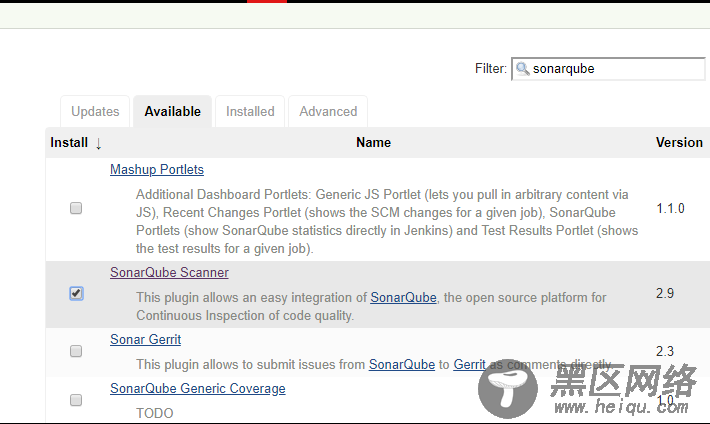The height and width of the screenshot is (424, 710).
Task: Open the Mashup Portlets plugin link
Action: [x=157, y=169]
